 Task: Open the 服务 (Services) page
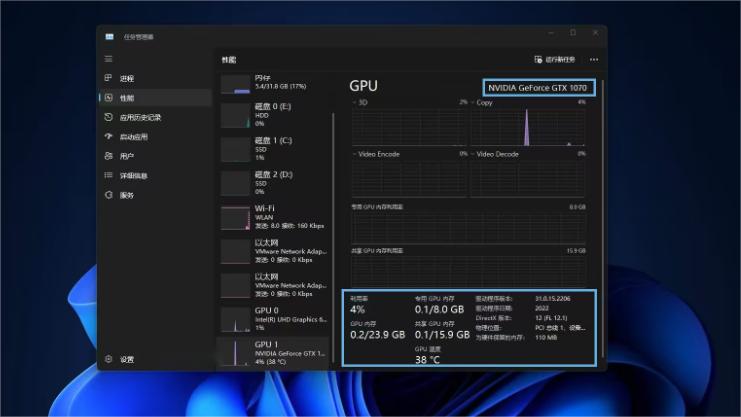click(x=155, y=195)
